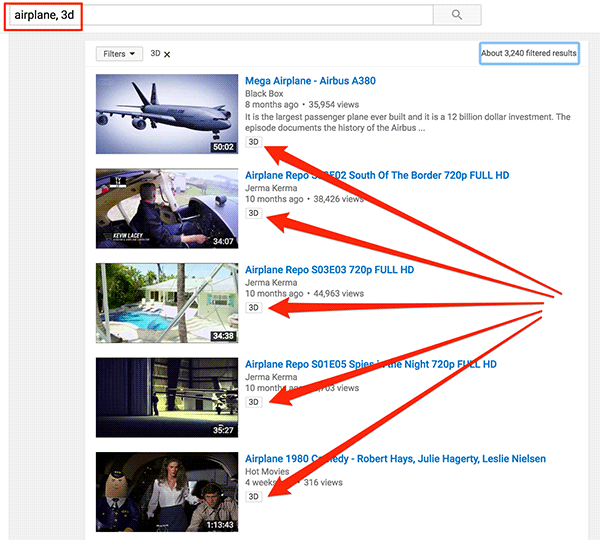Open Airplane Repo S03E03 720p FULL HD
Viewport: 600px width, 540px height.
(x=329, y=270)
